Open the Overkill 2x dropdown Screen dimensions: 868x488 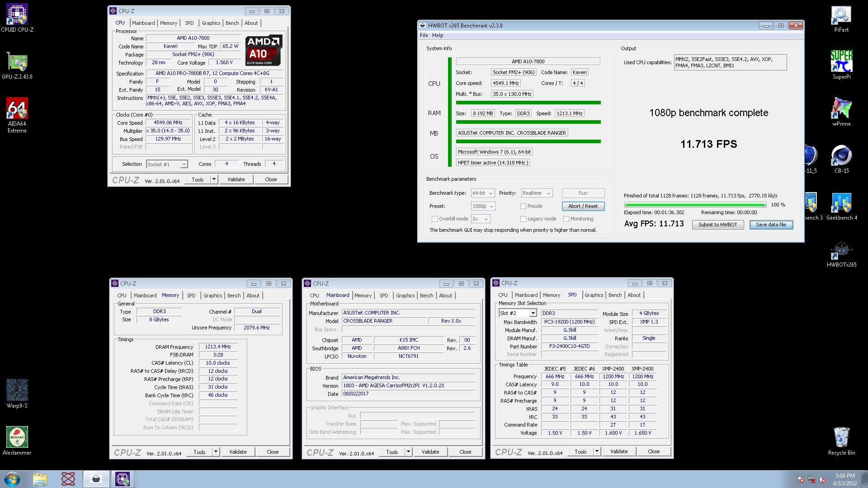pyautogui.click(x=480, y=219)
